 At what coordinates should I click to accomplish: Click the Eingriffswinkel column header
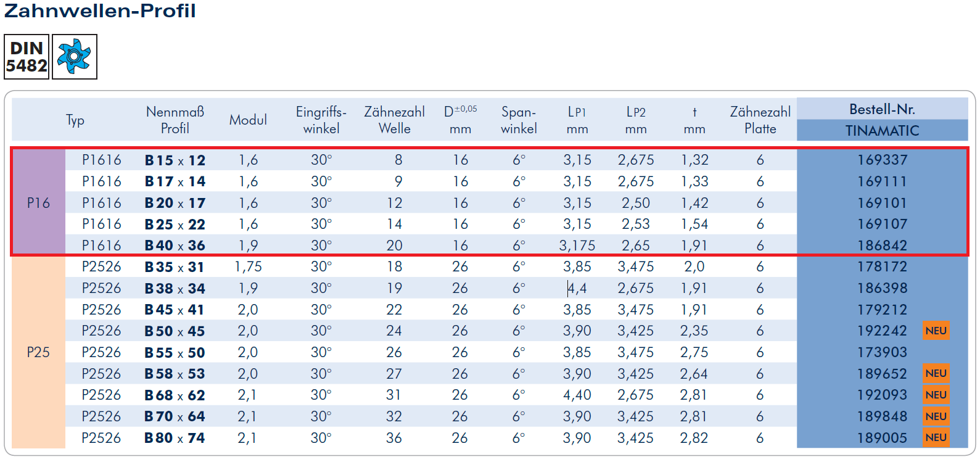click(x=321, y=120)
